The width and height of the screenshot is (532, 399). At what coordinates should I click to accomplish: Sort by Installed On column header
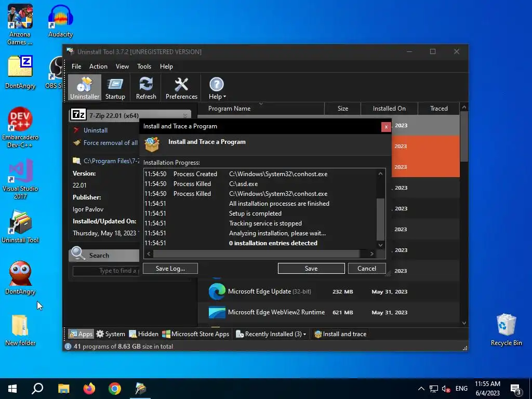click(389, 109)
